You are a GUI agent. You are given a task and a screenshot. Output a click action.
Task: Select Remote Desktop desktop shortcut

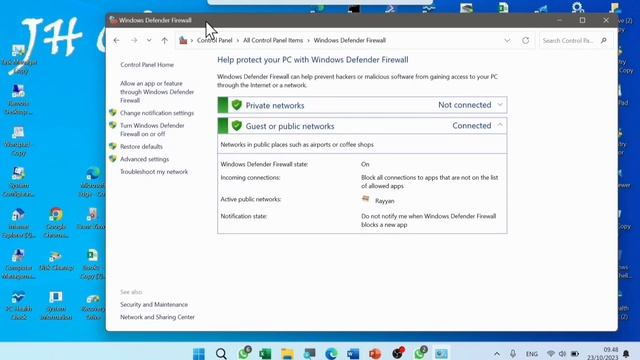pyautogui.click(x=18, y=100)
